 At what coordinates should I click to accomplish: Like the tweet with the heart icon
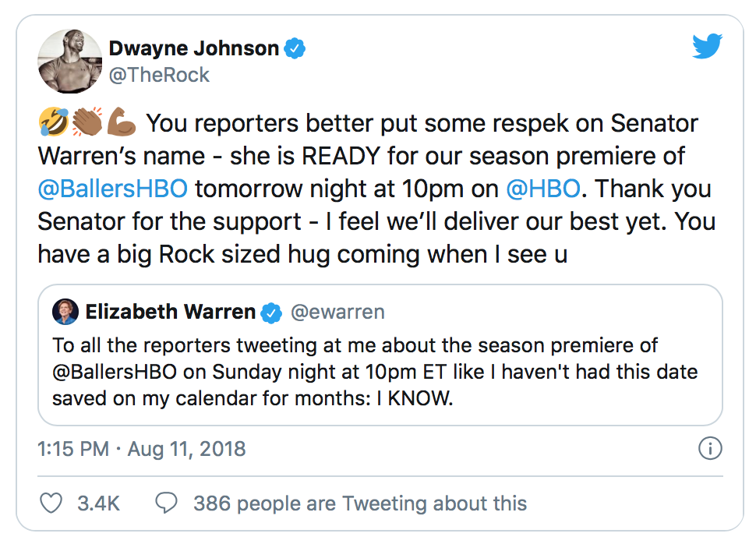coord(51,503)
